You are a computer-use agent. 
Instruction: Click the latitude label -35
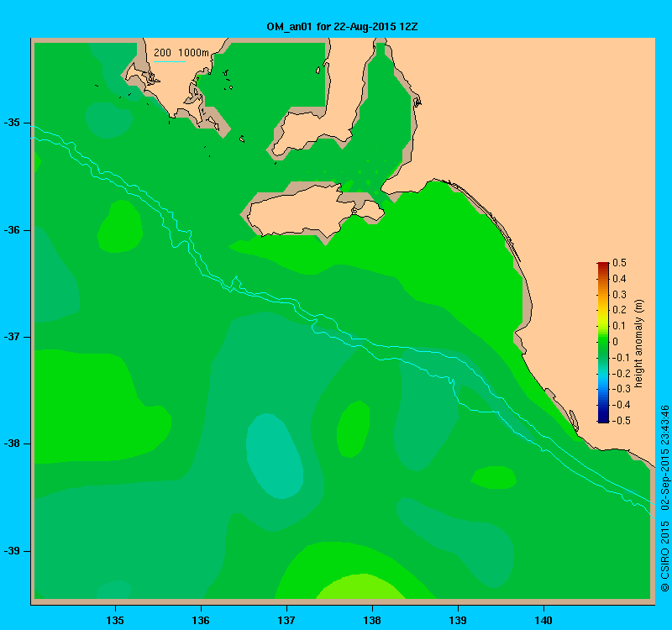coord(12,123)
